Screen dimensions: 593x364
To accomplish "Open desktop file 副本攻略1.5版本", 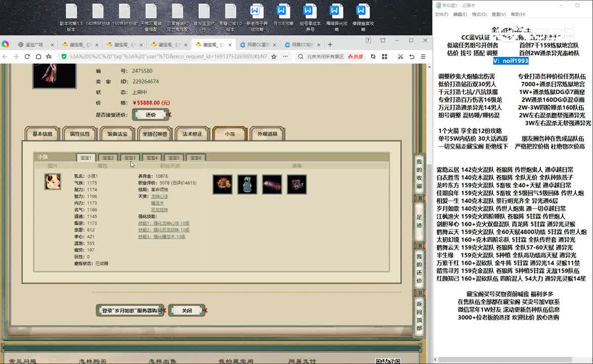I will point(71,18).
